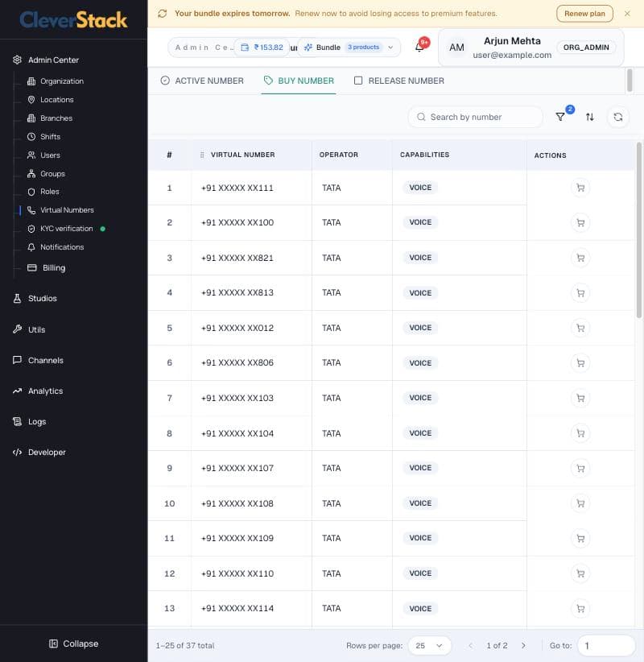Screen dimensions: 644x662
Task: Refresh the virtual numbers list
Action: (x=618, y=117)
